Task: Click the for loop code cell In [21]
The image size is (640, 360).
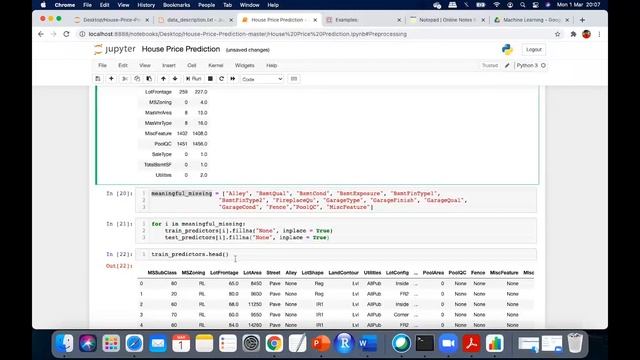Action: pyautogui.click(x=336, y=231)
